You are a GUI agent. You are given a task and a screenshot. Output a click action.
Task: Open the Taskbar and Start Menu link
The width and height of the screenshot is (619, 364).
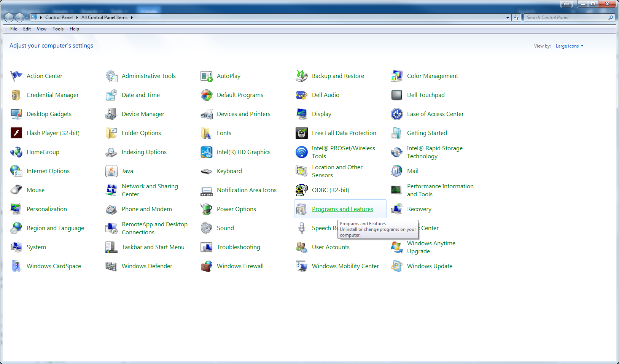pos(153,247)
